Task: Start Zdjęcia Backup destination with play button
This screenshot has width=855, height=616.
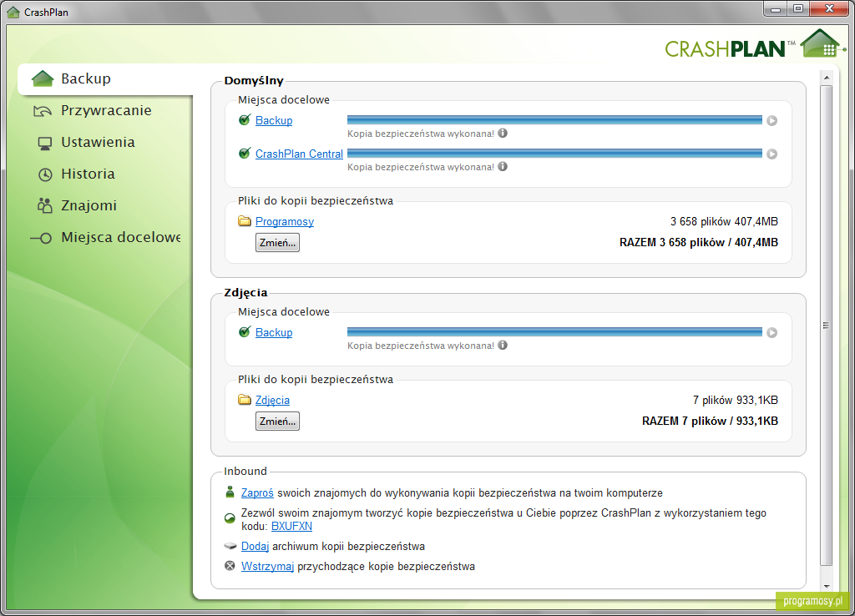Action: point(772,332)
